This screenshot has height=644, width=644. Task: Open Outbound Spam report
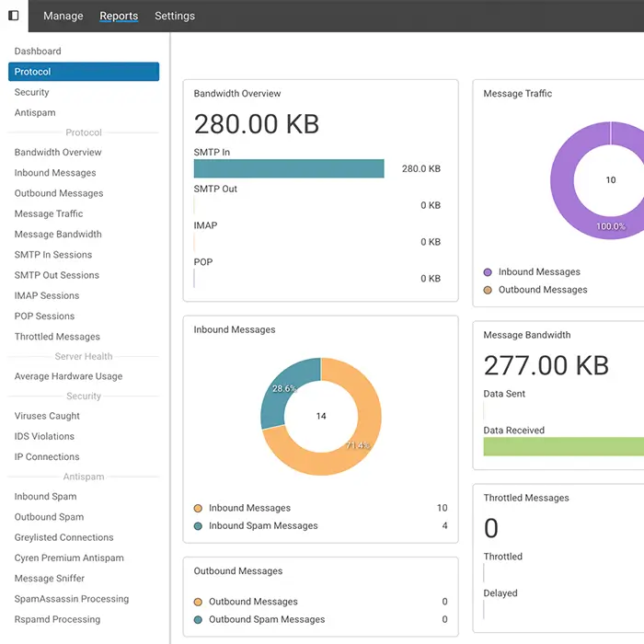[49, 517]
